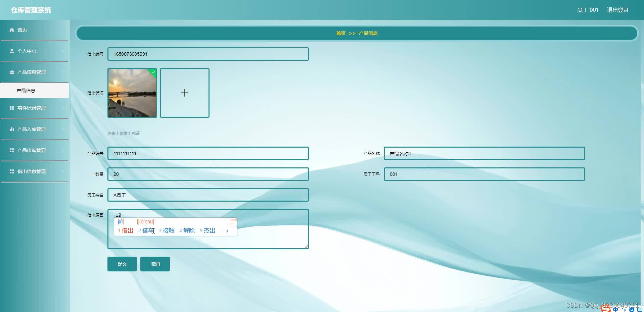644x312 pixels.
Task: Click the grid icon for 借出信息管理
Action: (x=12, y=171)
